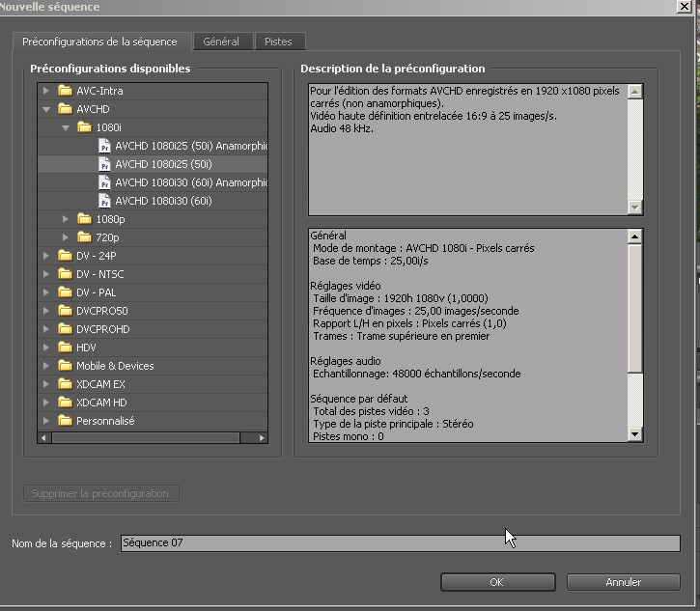Expand the HDV folder arrow
700x611 pixels.
46,347
